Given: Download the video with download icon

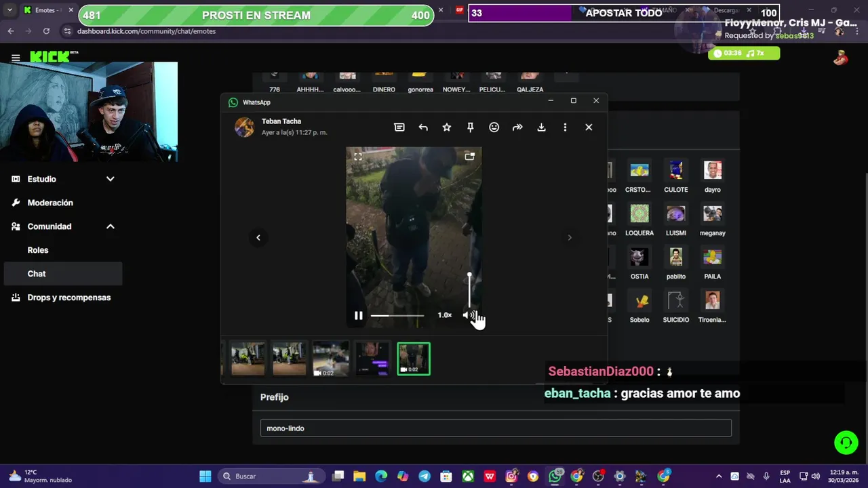Looking at the screenshot, I should point(541,127).
